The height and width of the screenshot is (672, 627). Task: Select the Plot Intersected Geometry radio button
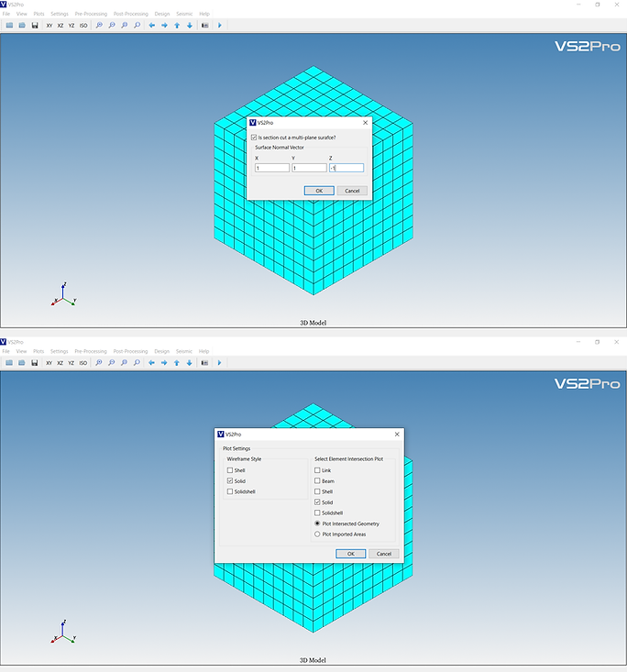tap(317, 523)
